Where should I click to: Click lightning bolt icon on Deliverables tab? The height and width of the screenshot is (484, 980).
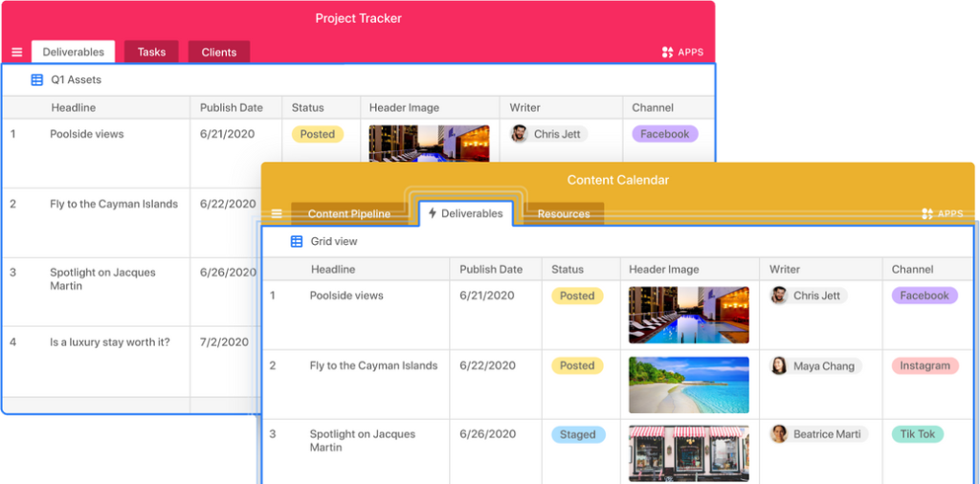tap(432, 213)
